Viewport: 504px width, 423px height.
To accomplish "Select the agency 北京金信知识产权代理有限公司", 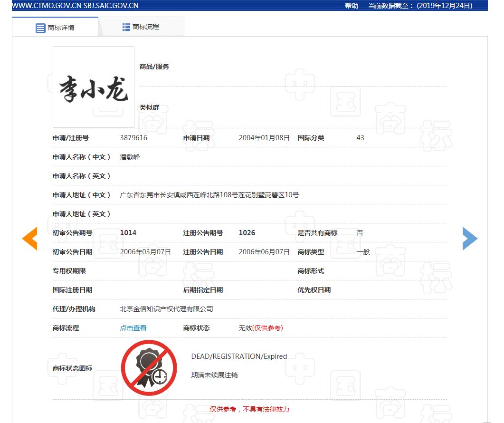I will [x=167, y=309].
